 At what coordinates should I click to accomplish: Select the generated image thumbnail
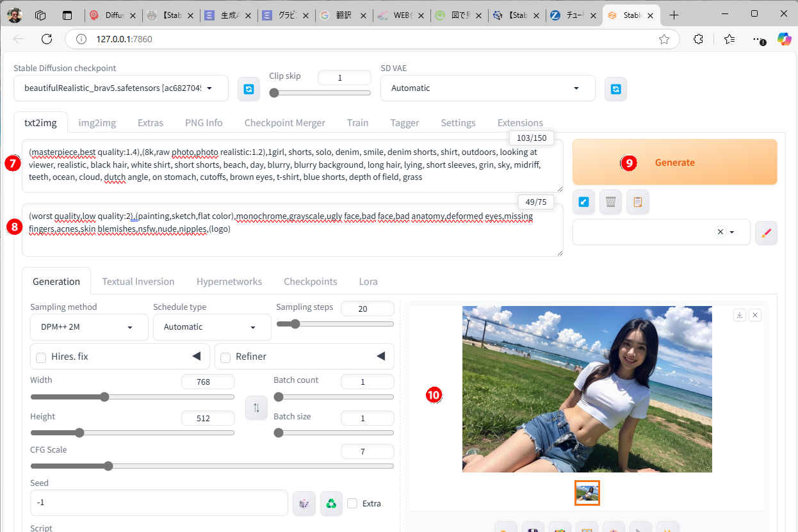[587, 493]
